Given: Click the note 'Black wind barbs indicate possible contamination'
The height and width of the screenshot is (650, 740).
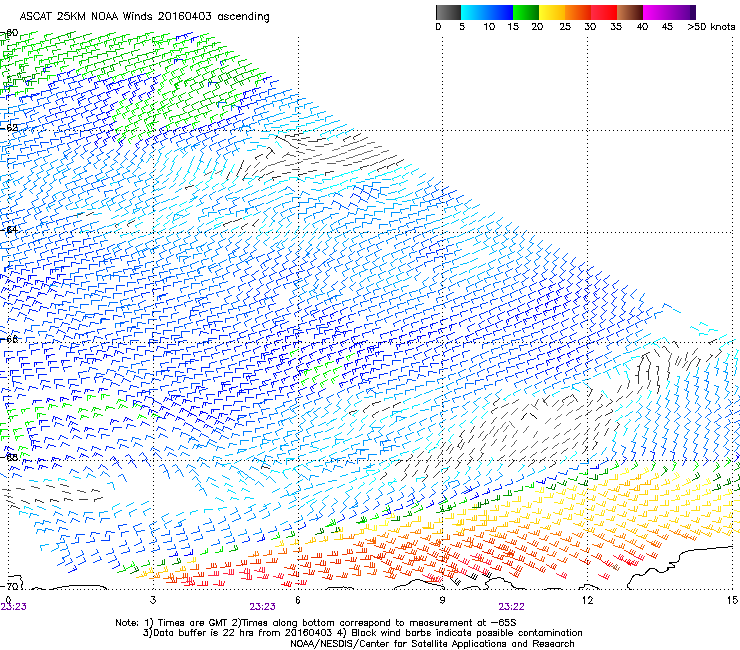Looking at the screenshot, I should pos(467,633).
